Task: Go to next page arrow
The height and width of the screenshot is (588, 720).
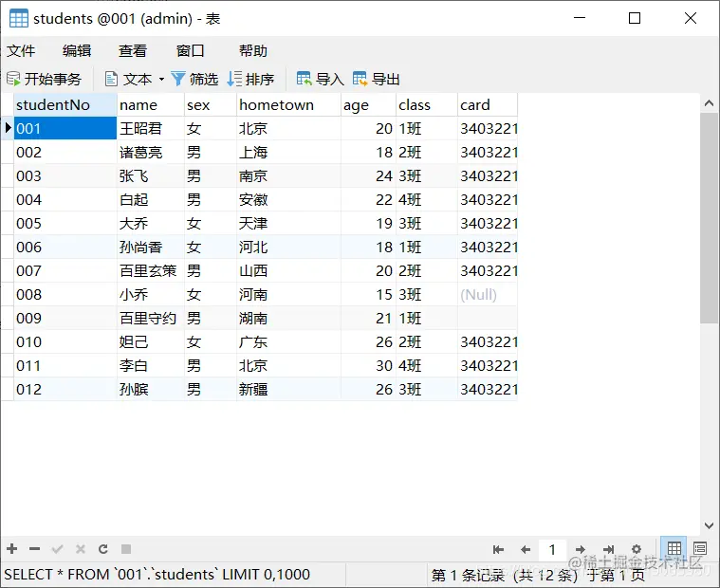Action: 581,549
